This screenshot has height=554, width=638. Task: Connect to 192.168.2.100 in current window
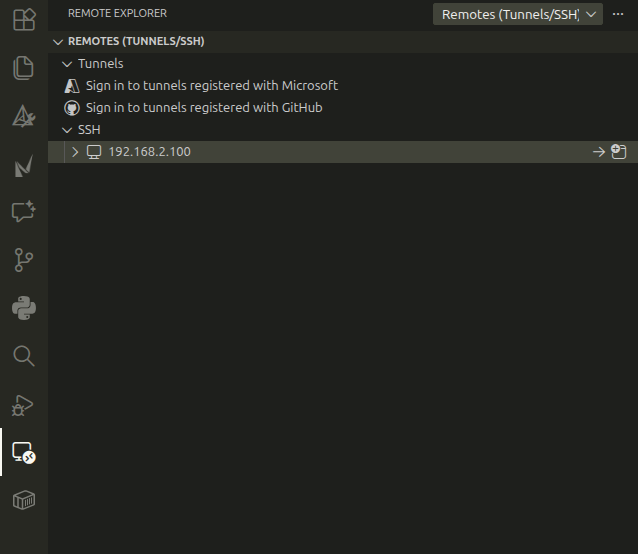click(599, 152)
